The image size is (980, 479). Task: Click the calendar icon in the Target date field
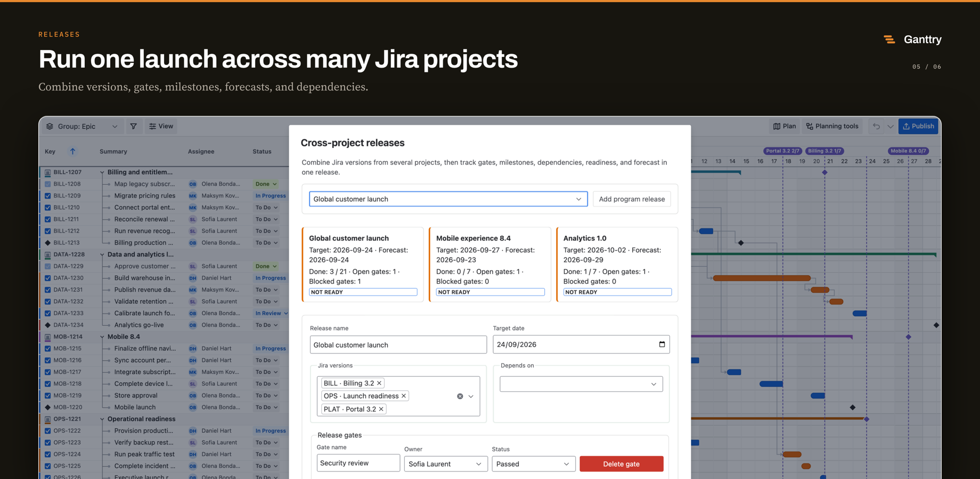click(661, 344)
